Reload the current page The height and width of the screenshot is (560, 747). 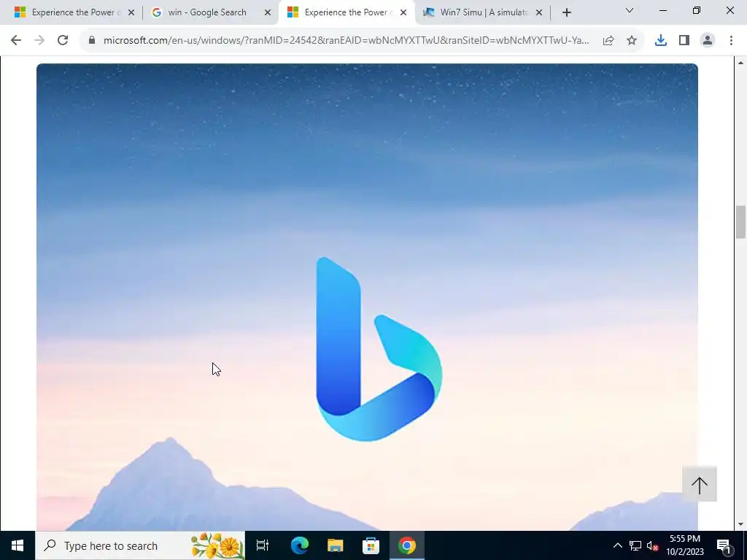63,41
